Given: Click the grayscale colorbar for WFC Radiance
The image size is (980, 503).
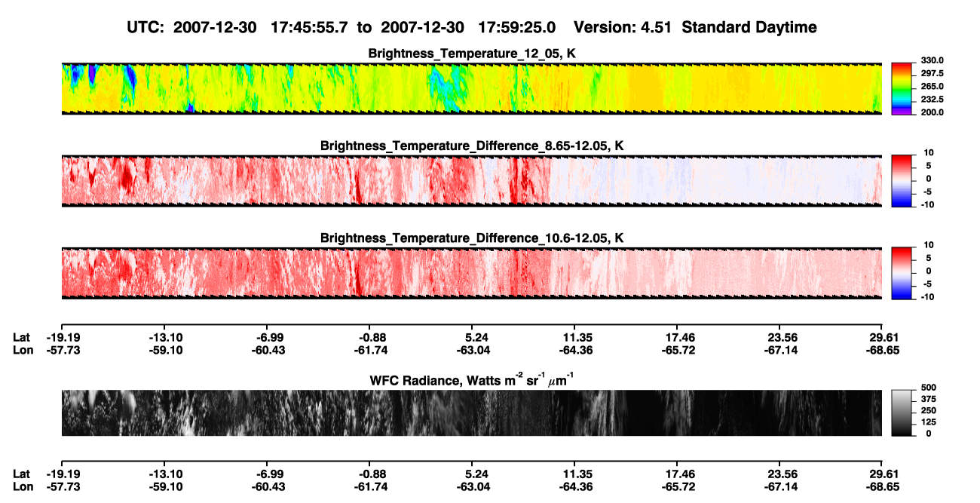Looking at the screenshot, I should tap(902, 413).
